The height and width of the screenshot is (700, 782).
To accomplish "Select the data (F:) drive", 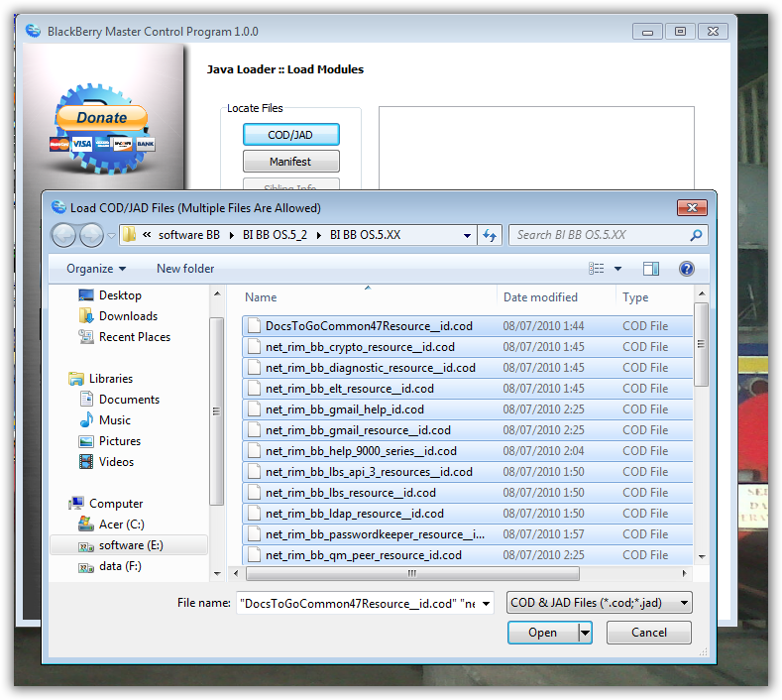I will 120,566.
